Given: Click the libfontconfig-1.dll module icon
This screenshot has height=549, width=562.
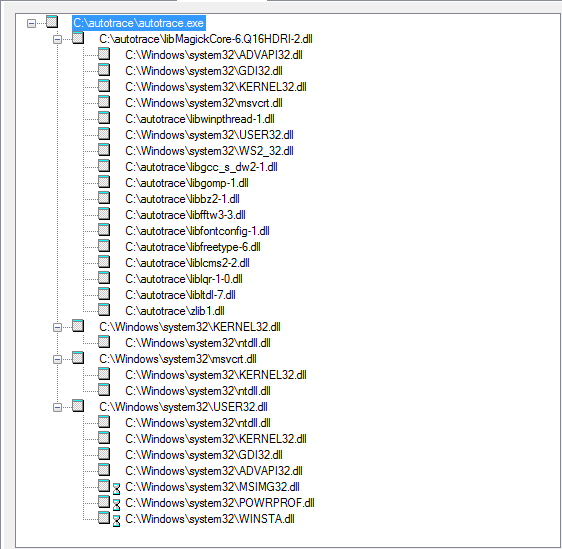Looking at the screenshot, I should pos(104,229).
